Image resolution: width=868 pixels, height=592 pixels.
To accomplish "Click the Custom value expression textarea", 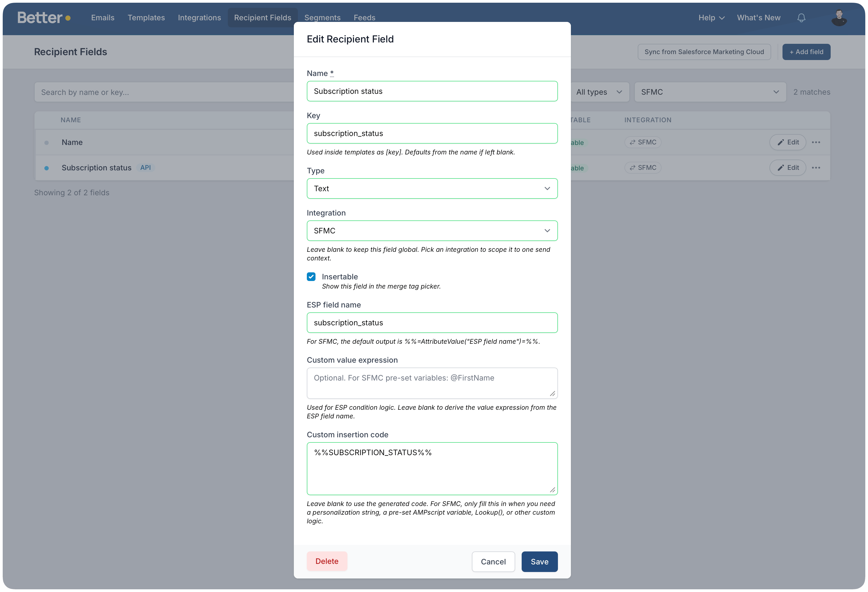I will (432, 383).
